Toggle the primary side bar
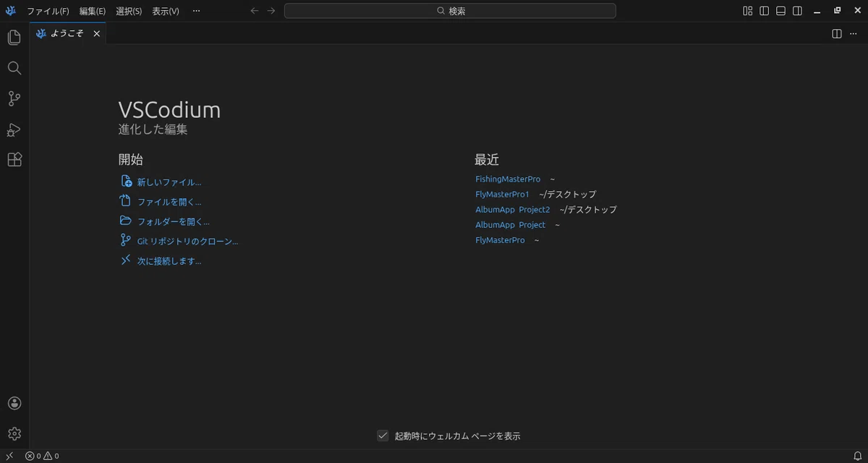The width and height of the screenshot is (868, 463). click(765, 11)
